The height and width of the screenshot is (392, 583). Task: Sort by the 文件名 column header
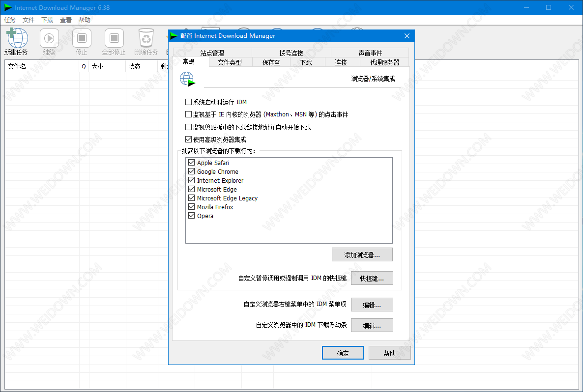pyautogui.click(x=42, y=66)
